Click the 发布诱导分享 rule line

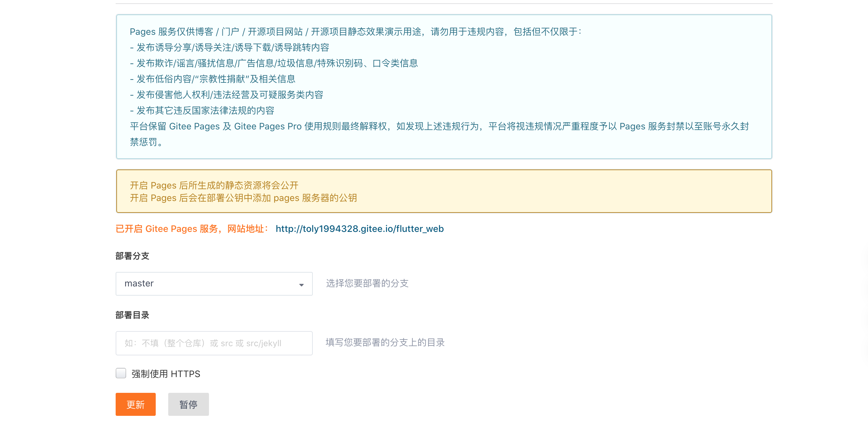tap(230, 48)
